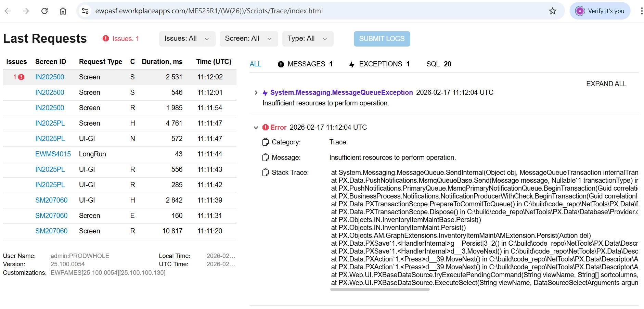Click the red error icon beside Error
The width and height of the screenshot is (644, 309).
tap(266, 127)
